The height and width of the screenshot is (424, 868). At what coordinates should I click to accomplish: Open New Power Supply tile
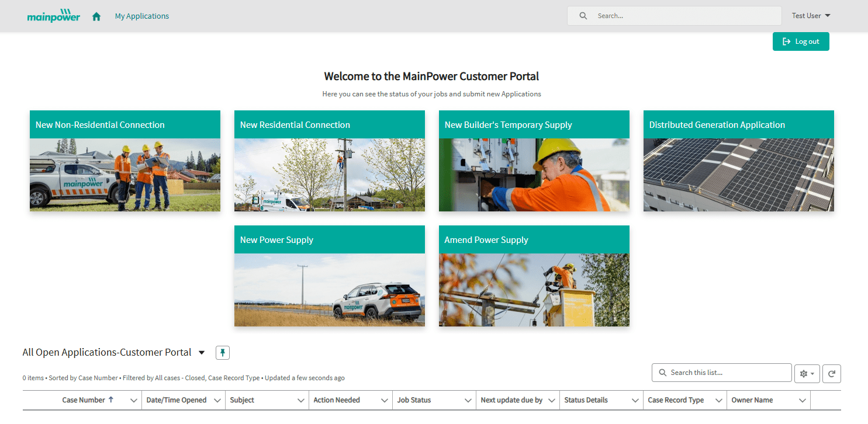pos(330,276)
